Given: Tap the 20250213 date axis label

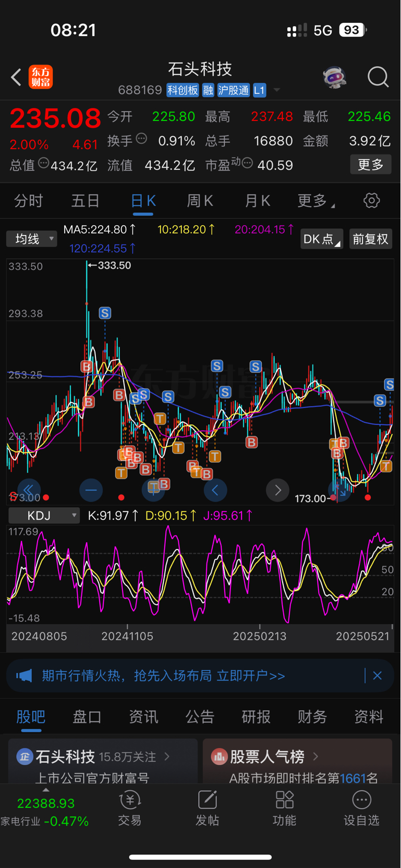Looking at the screenshot, I should (x=259, y=636).
